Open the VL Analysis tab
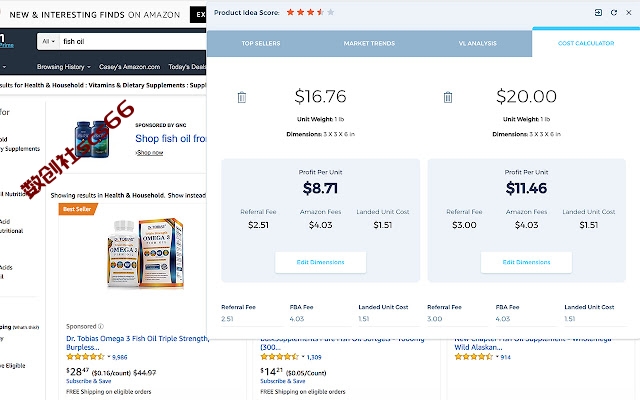640x400 pixels. pos(478,43)
